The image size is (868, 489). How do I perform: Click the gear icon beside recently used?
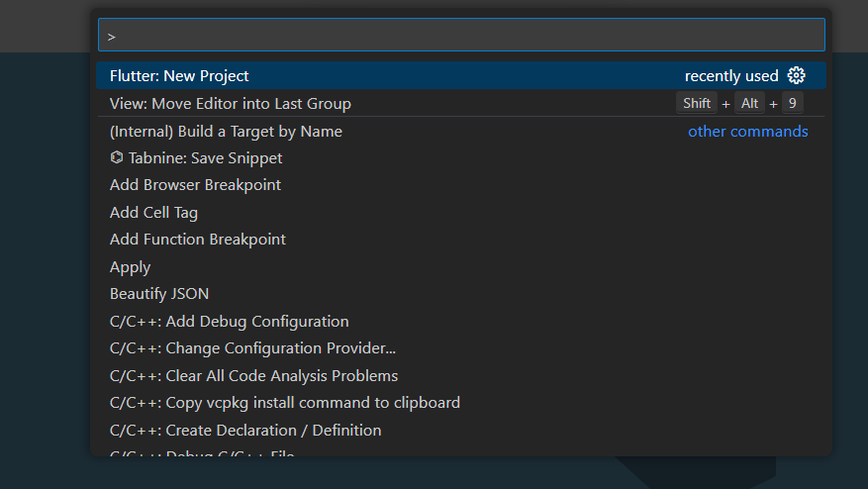point(797,76)
